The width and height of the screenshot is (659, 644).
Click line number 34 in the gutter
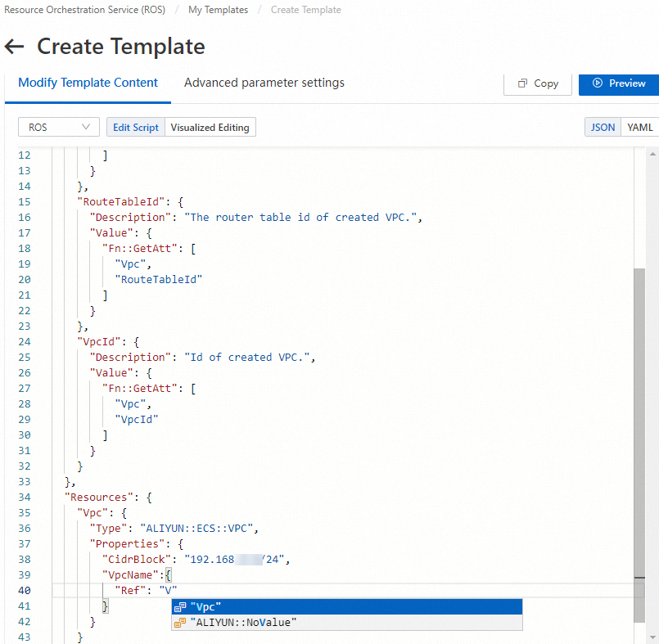point(24,497)
